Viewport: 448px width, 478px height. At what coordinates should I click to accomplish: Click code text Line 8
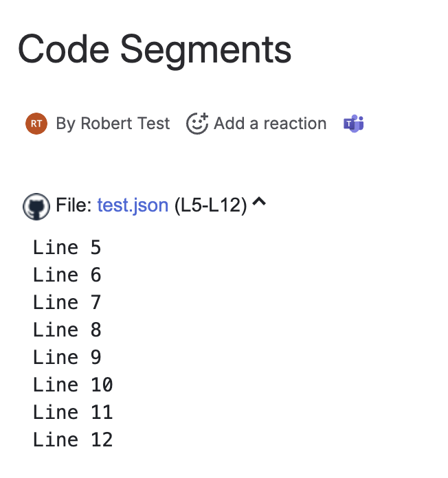point(67,330)
